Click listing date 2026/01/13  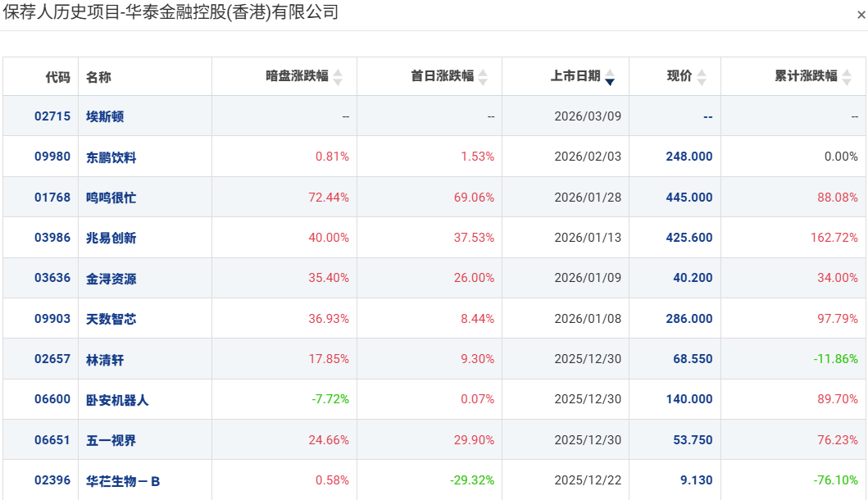coord(588,238)
